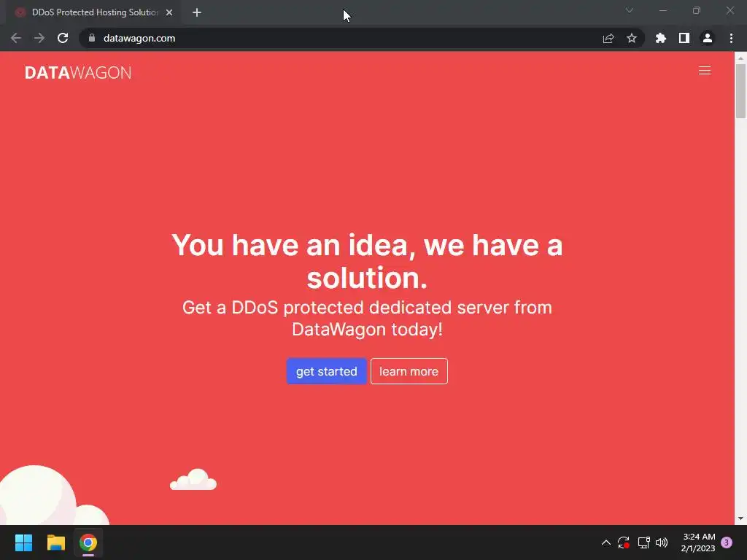
Task: Restore down the Chrome window
Action: click(x=697, y=10)
